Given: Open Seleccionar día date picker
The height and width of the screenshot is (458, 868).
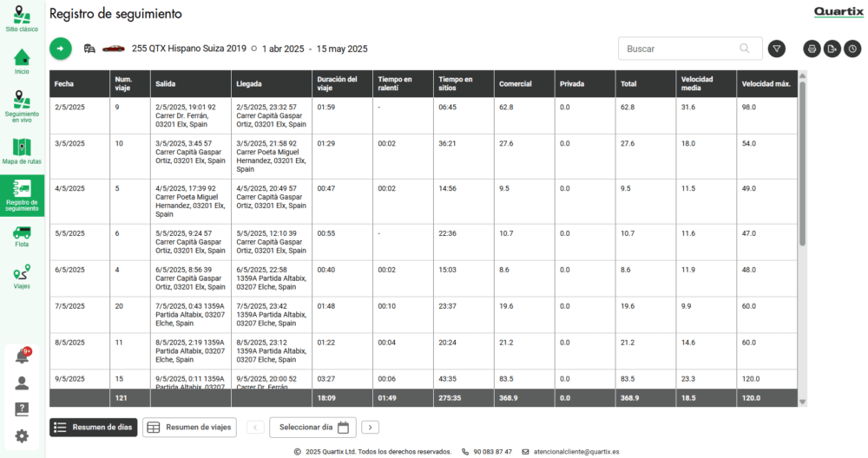Looking at the screenshot, I should (x=312, y=427).
